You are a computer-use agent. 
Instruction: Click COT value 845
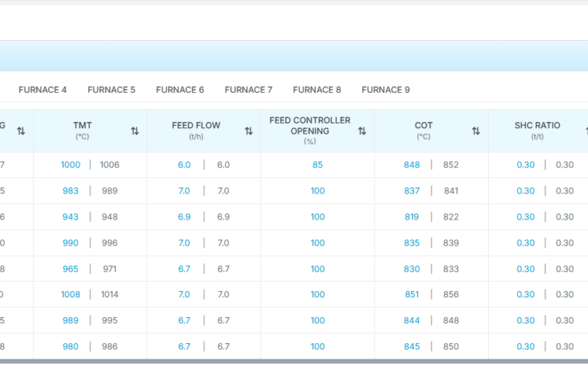click(412, 347)
